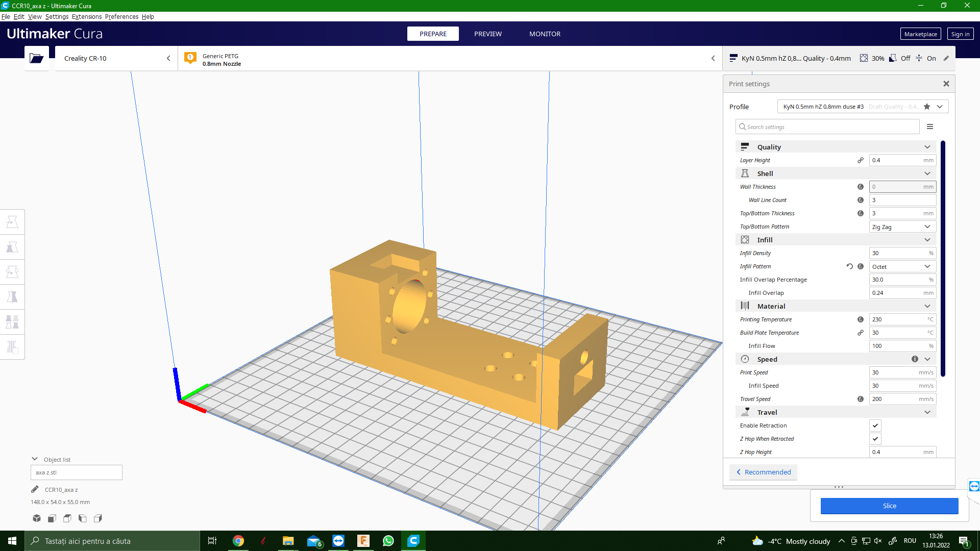
Task: Toggle Z Hop When Retracted checkbox
Action: (x=875, y=439)
